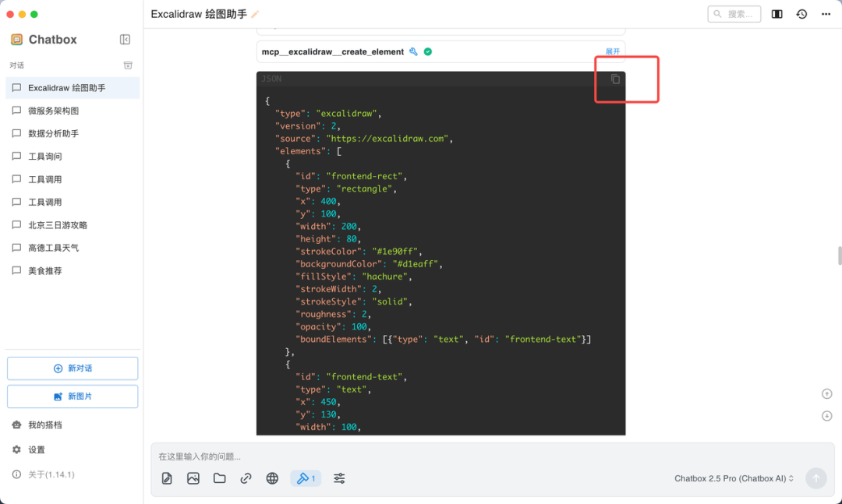
Task: Click the folder icon in input toolbar
Action: click(220, 478)
